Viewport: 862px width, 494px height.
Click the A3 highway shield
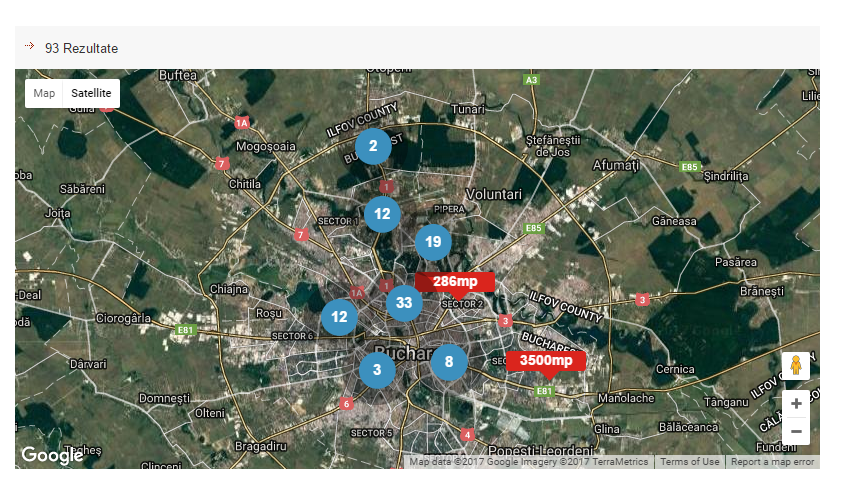(x=532, y=80)
